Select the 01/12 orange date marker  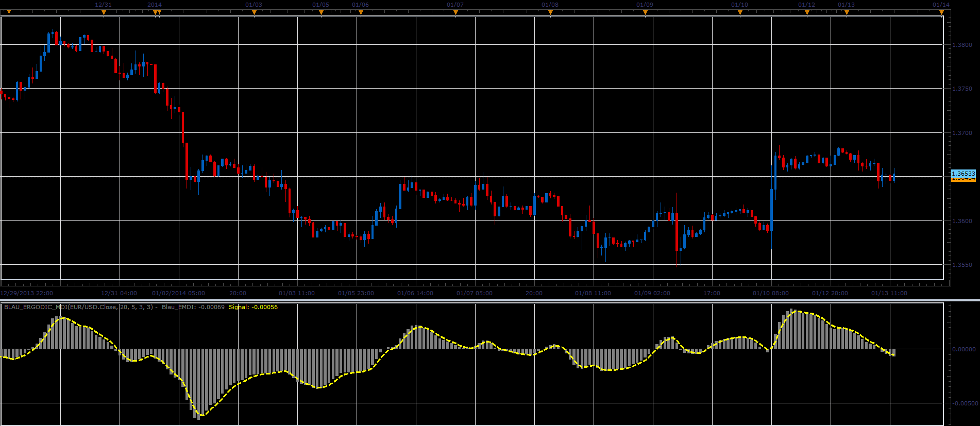[x=807, y=13]
